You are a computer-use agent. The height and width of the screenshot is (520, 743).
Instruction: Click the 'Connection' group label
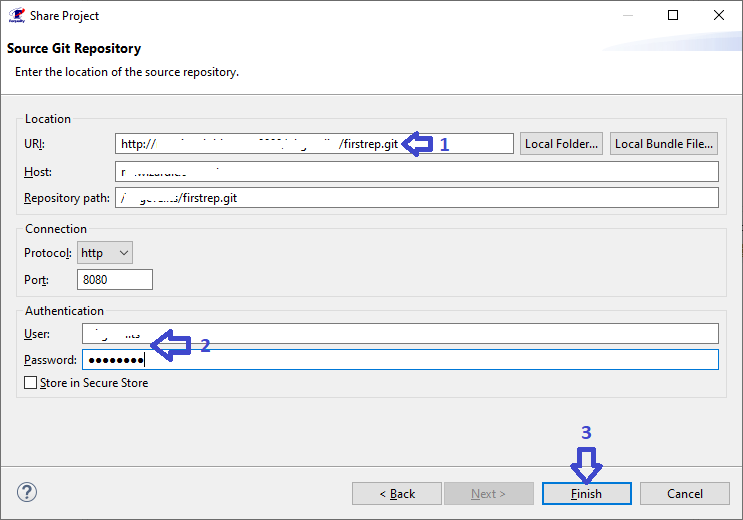pos(56,229)
